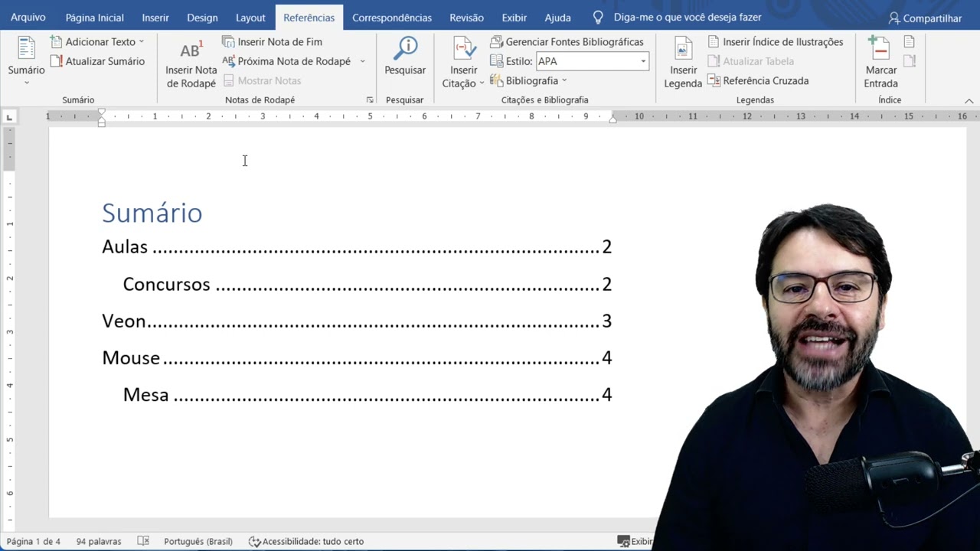Switch to the Inserir tab

[155, 18]
